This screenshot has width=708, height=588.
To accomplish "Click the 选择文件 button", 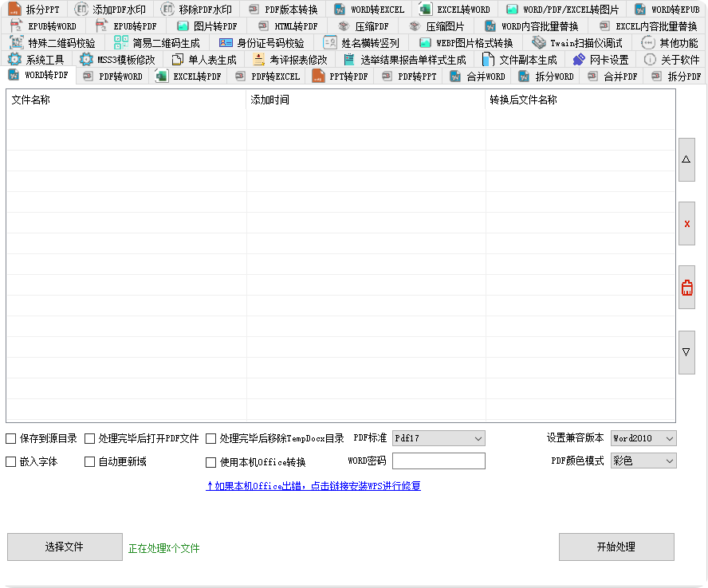I will tap(65, 547).
